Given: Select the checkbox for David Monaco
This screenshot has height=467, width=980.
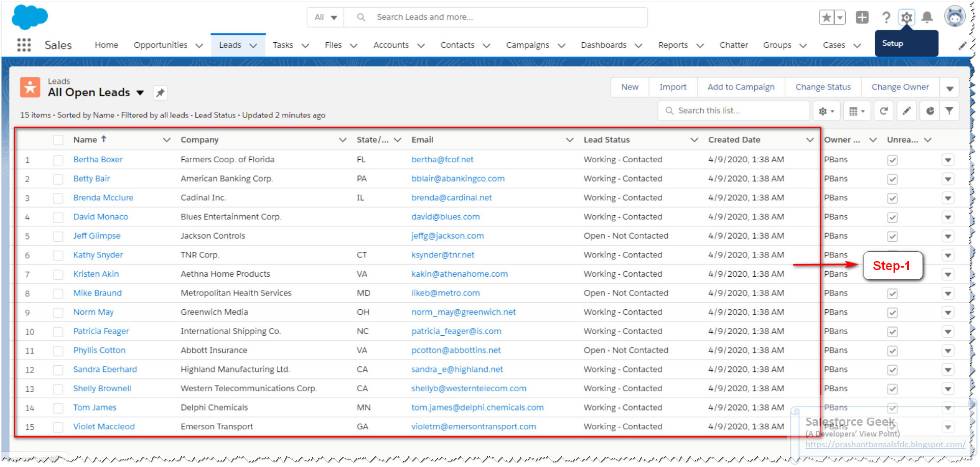Looking at the screenshot, I should 58,217.
